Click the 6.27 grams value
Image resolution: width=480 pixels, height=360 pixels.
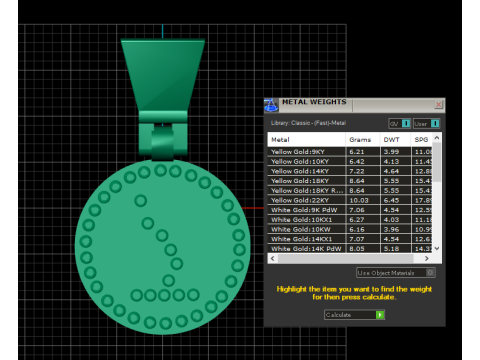357,219
